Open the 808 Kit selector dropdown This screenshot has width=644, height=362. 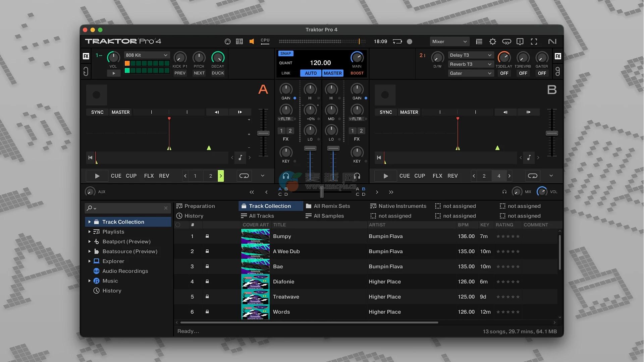147,55
